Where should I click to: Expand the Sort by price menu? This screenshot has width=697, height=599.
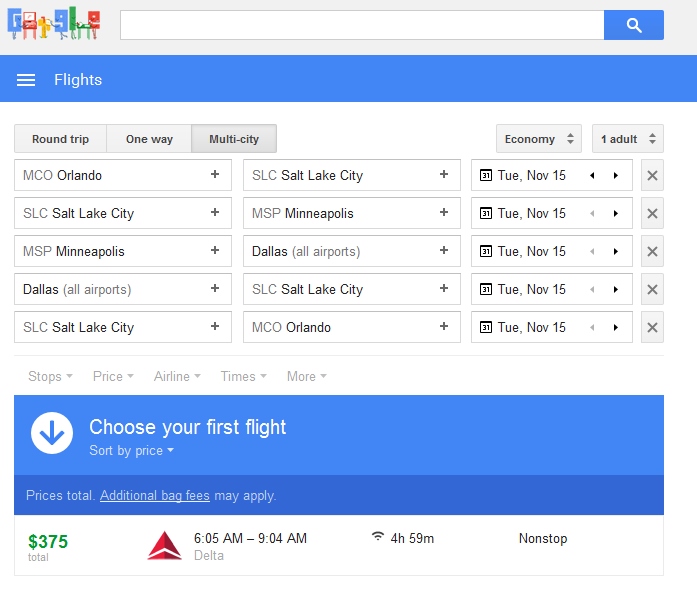click(x=132, y=451)
